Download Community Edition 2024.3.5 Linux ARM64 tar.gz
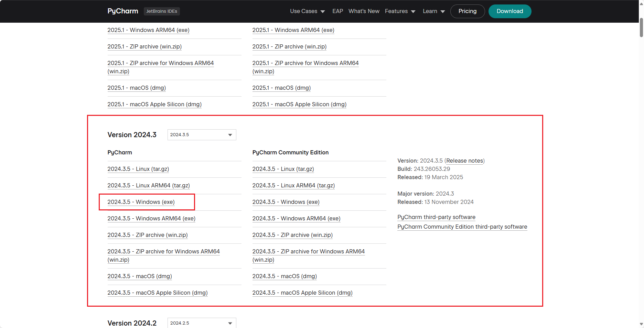 [x=293, y=185]
